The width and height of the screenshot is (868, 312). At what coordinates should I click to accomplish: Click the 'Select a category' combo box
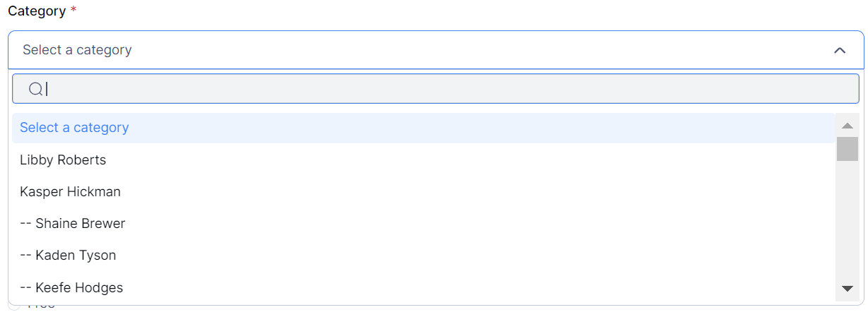pos(424,50)
